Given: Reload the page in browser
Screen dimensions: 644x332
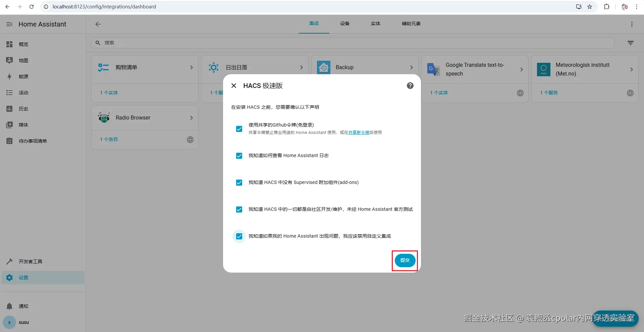Looking at the screenshot, I should click(x=32, y=7).
